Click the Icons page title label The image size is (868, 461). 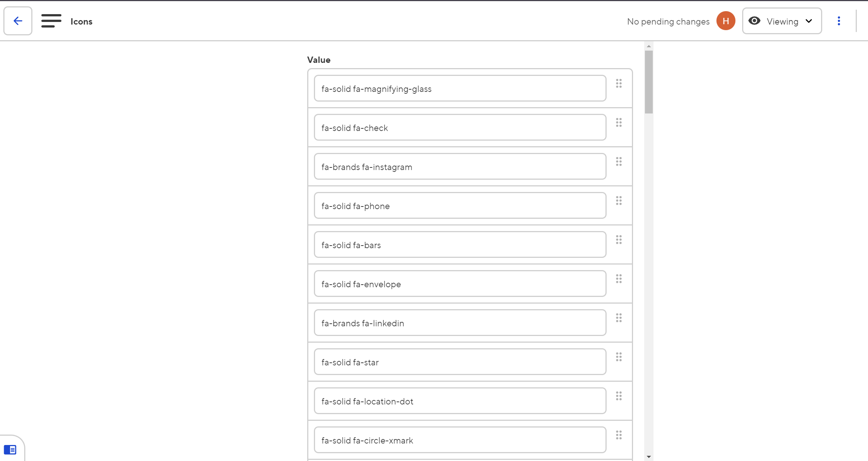[82, 21]
